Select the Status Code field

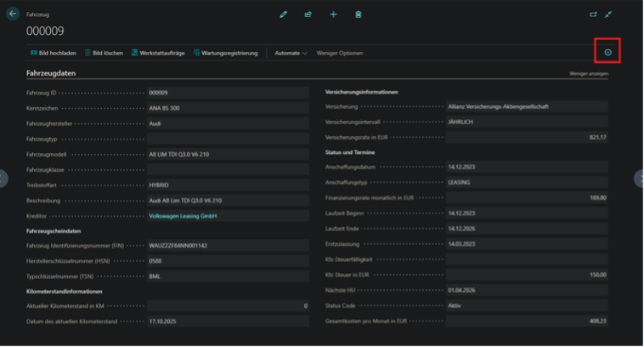point(526,305)
